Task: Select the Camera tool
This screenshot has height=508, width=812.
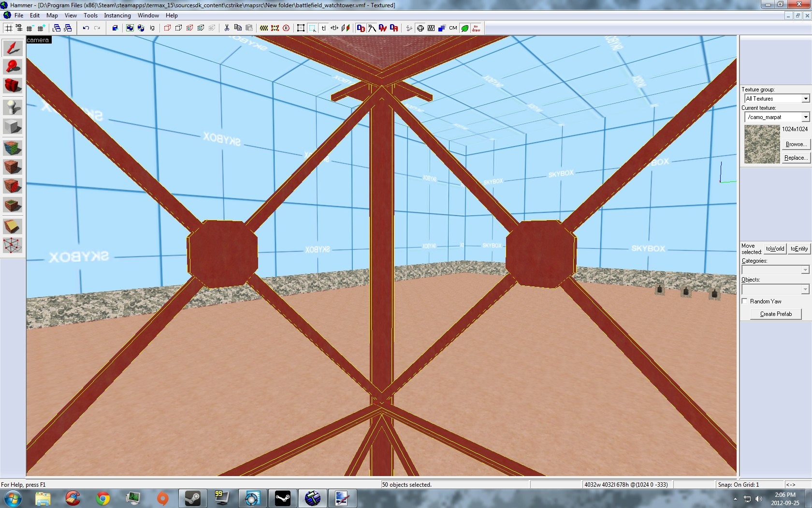Action: (x=13, y=86)
